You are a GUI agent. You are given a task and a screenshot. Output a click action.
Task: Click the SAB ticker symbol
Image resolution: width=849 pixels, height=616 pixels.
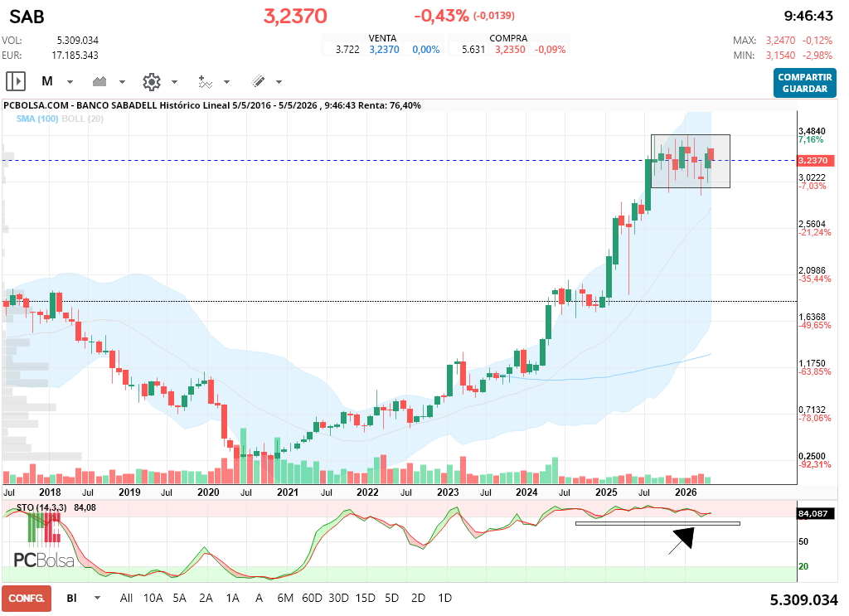[x=27, y=17]
